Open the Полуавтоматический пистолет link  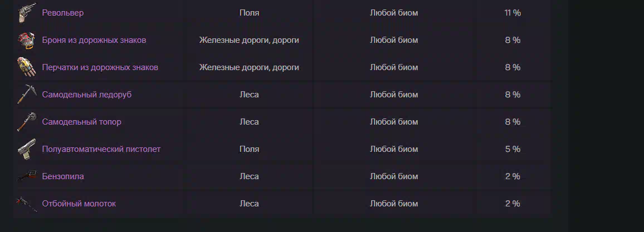pos(101,149)
